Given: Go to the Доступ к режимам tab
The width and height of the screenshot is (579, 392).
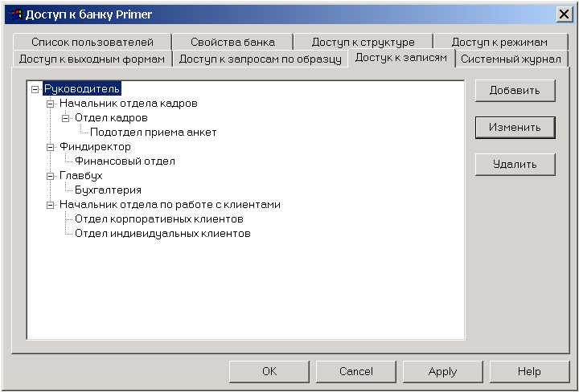Looking at the screenshot, I should [x=499, y=42].
